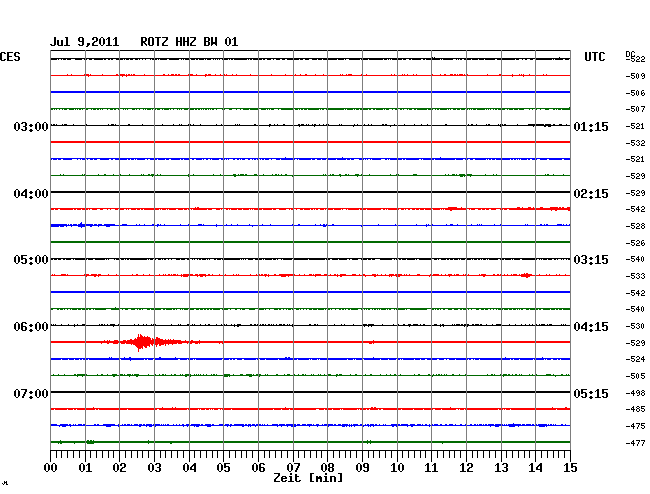Screen dimensions: 650x494
Task: Click the DC offset value "-498"
Action: (635, 393)
